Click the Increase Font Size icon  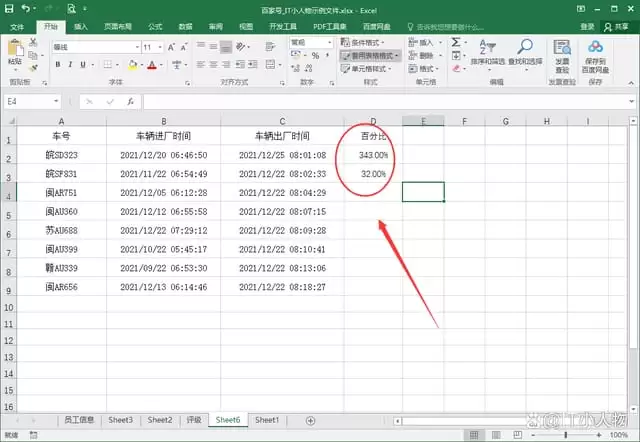tap(171, 47)
